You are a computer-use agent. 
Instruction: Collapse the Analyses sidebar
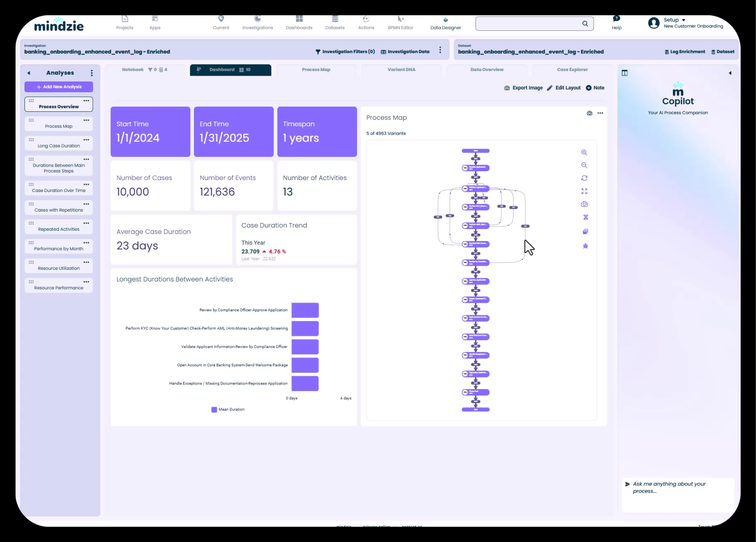(29, 73)
